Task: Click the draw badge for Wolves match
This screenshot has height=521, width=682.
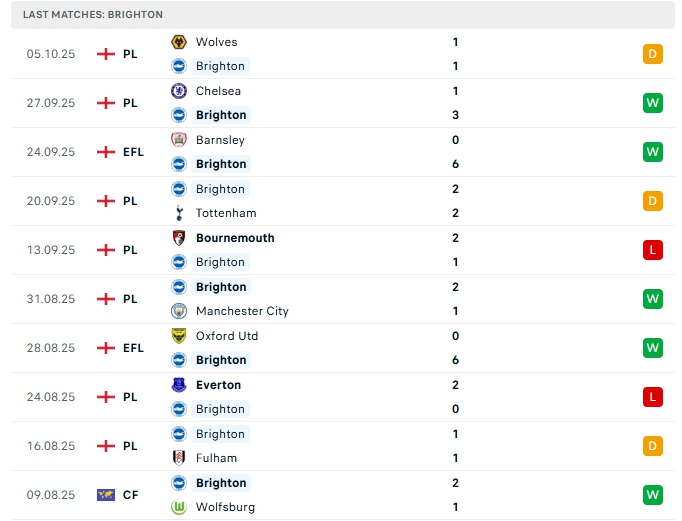Action: 653,54
